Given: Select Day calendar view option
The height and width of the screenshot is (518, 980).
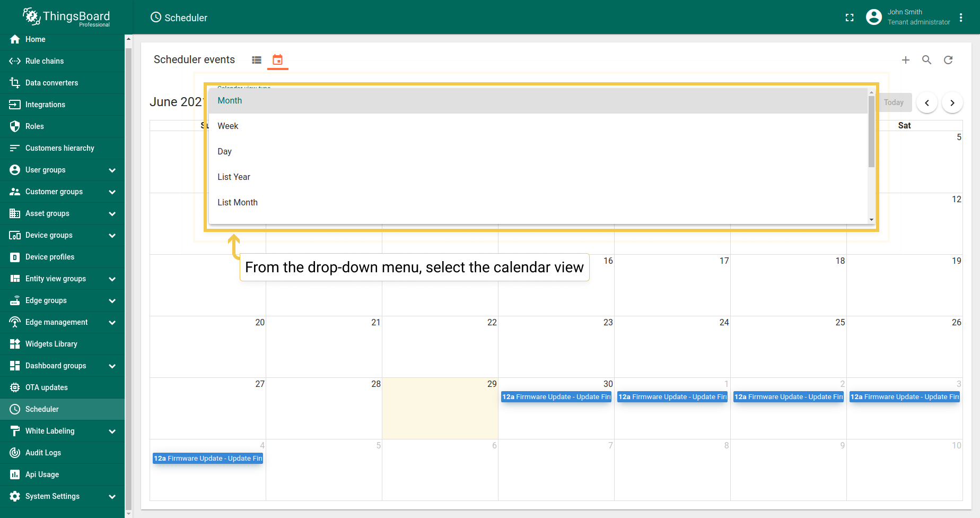Looking at the screenshot, I should coord(538,152).
